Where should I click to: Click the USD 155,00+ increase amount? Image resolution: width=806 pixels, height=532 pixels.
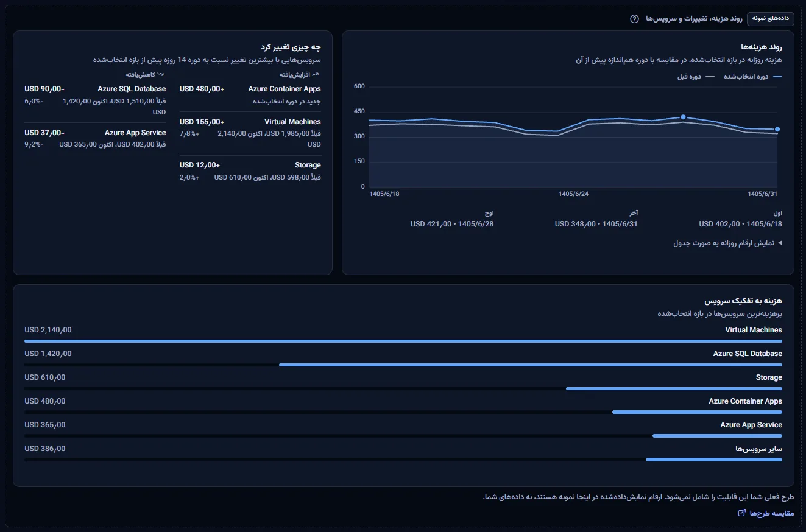(202, 122)
